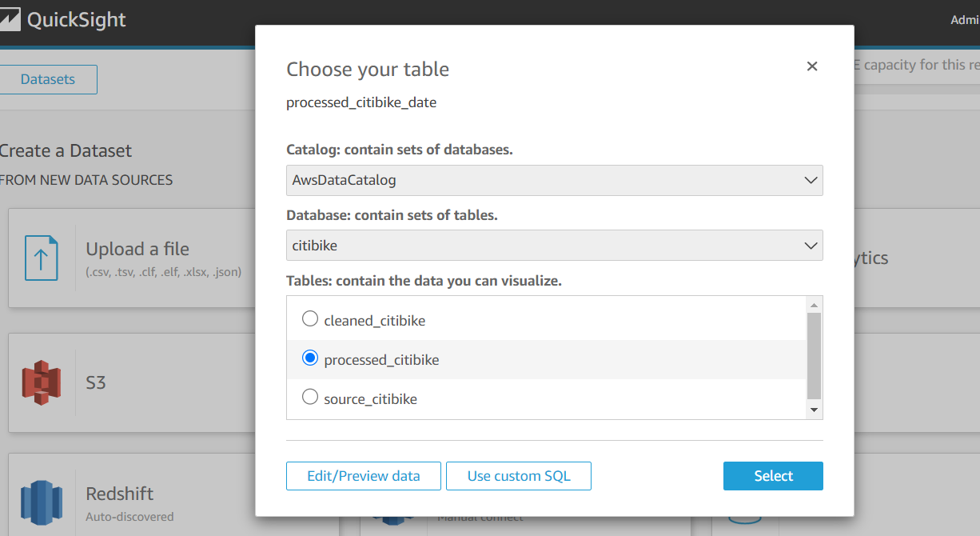Click the Upload a file card title
This screenshot has height=536, width=980.
coord(137,249)
